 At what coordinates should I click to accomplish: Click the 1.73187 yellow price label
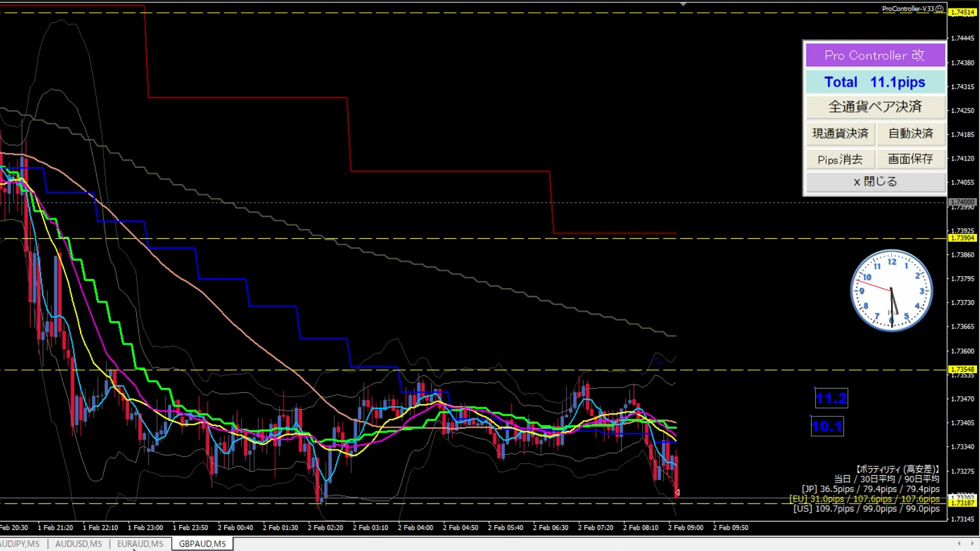coord(963,503)
